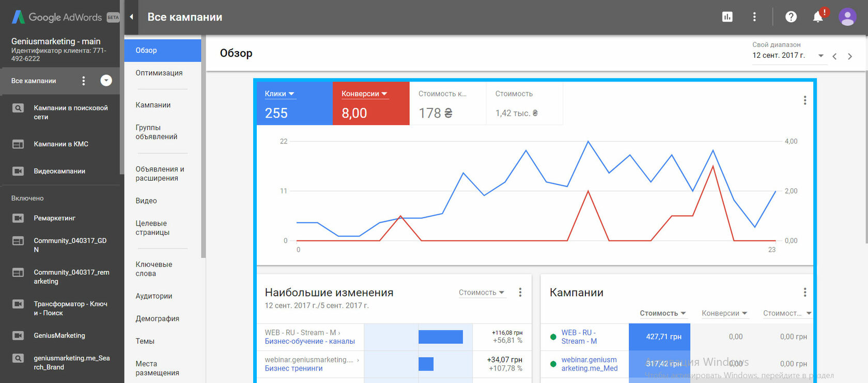Open the Целевые страницы menu item
Image resolution: width=868 pixels, height=383 pixels.
point(152,228)
